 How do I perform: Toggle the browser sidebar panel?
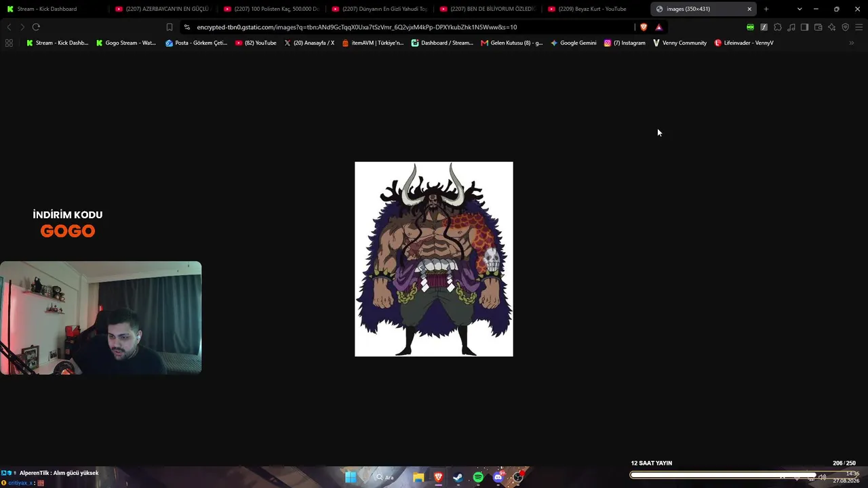(x=804, y=27)
